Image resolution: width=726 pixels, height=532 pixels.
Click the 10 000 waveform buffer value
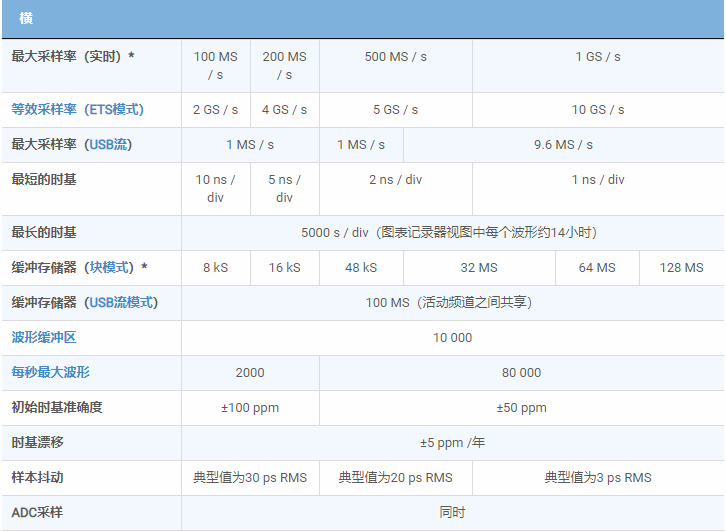[x=452, y=337]
